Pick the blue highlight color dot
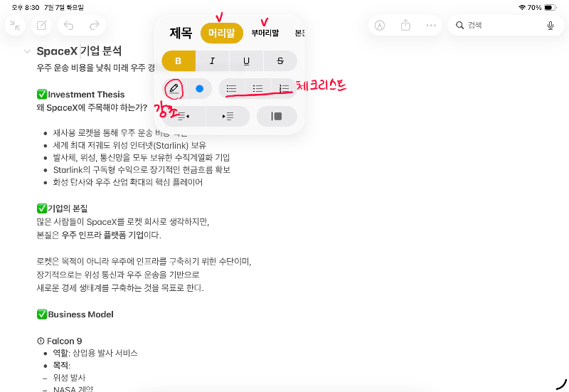This screenshot has width=569, height=392. (x=199, y=88)
